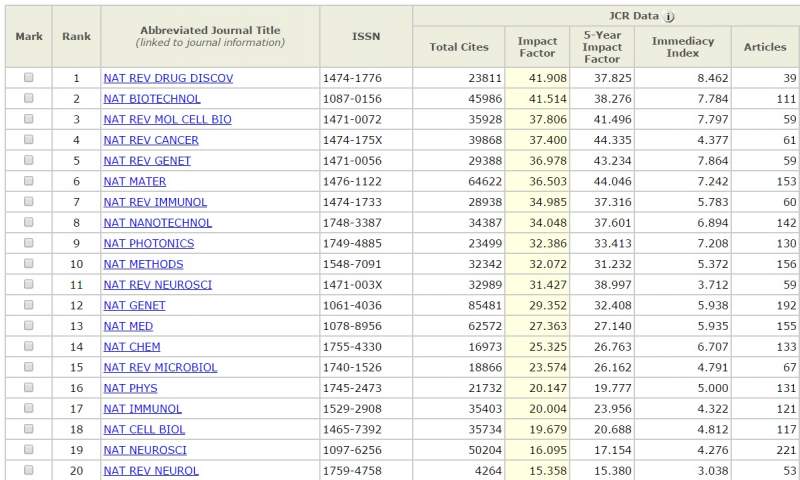Mark the NAT CHEM row checkbox
Screen dimensions: 800x480
(x=29, y=346)
